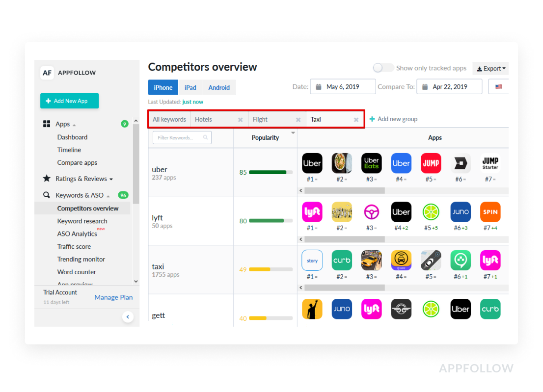The height and width of the screenshot is (392, 543).
Task: Click the uber row apps horizontal scrollbar
Action: (344, 190)
